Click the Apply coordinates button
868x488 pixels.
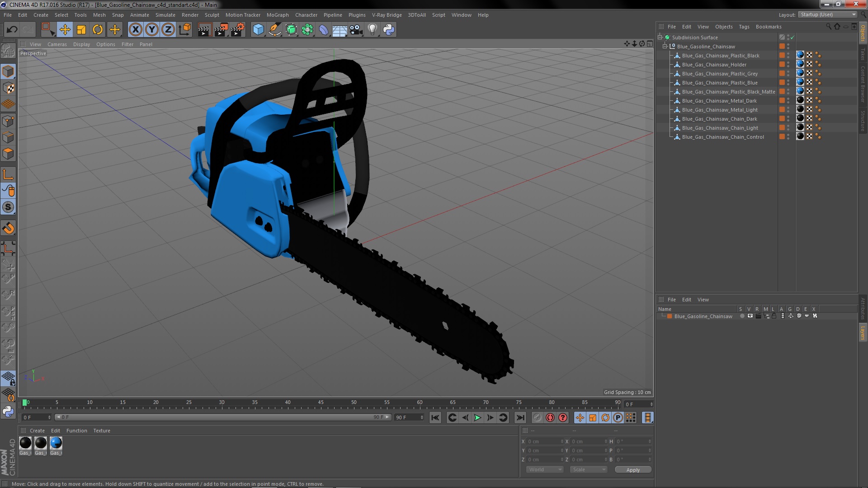(633, 470)
